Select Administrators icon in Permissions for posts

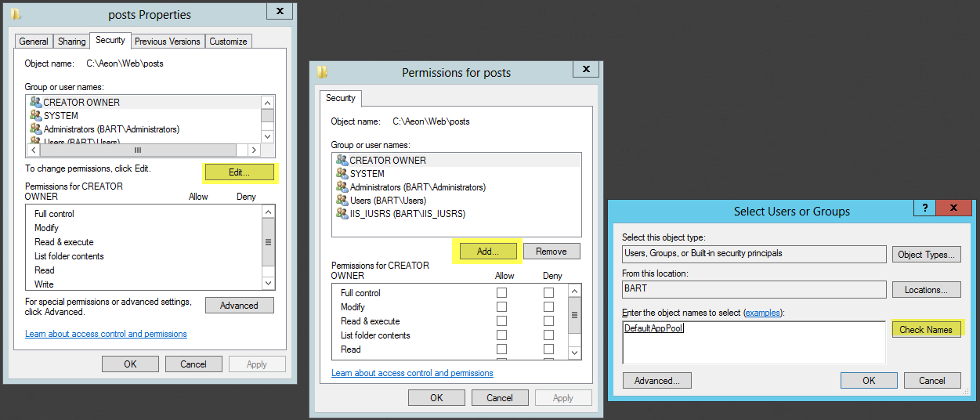[x=342, y=186]
